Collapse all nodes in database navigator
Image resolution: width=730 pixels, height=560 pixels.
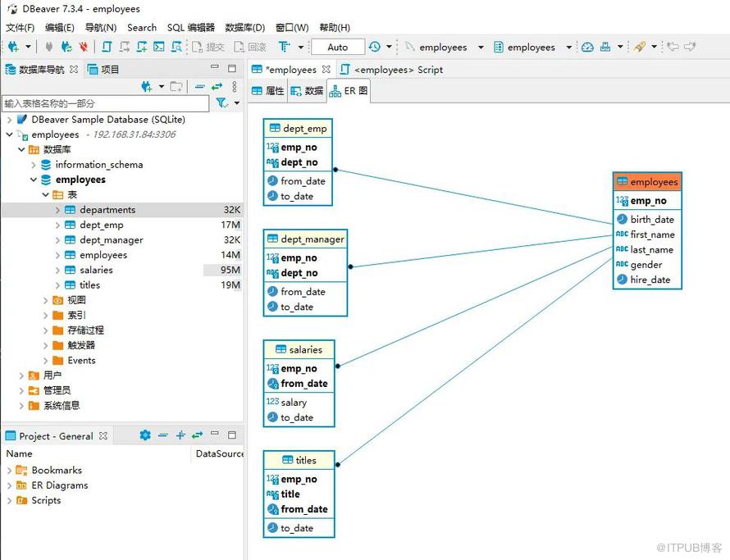coord(200,86)
